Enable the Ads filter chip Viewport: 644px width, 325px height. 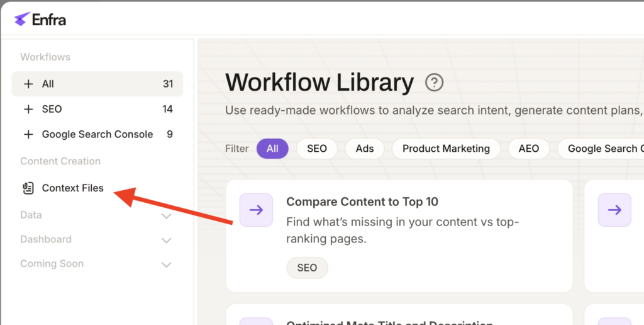click(365, 149)
